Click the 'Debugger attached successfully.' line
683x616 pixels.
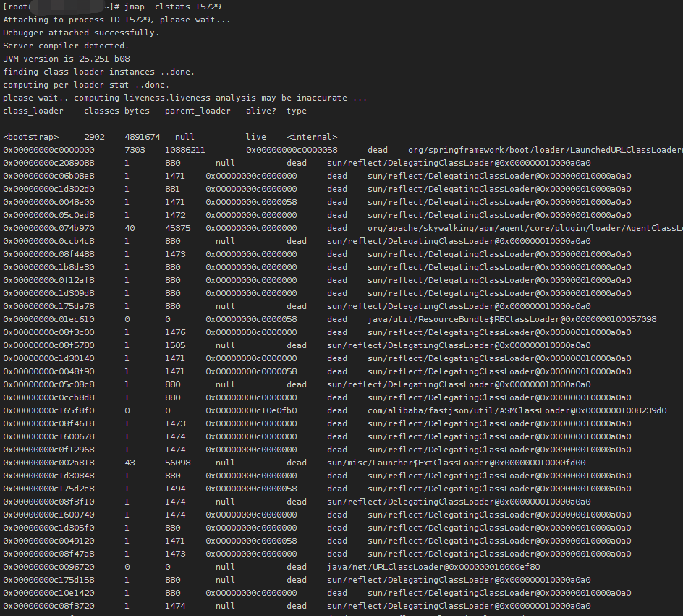(x=81, y=33)
